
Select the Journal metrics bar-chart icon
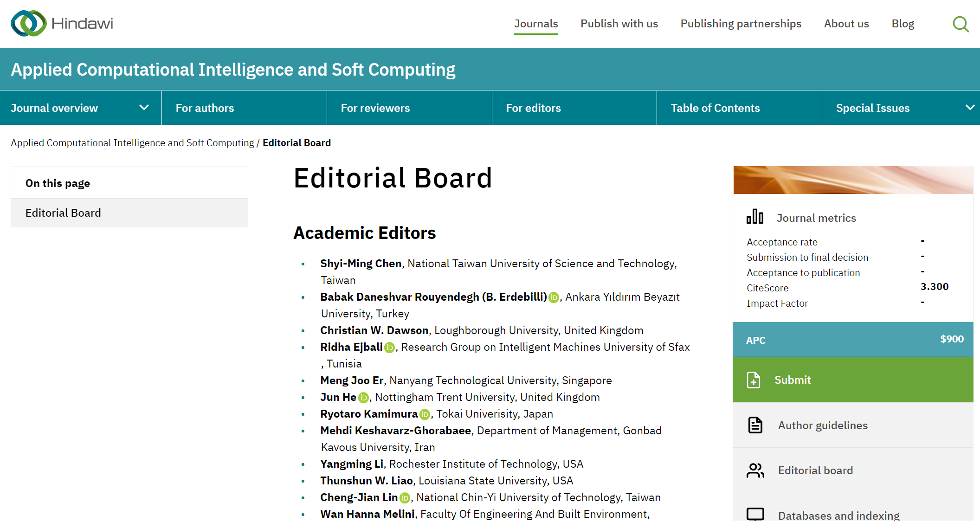(755, 216)
